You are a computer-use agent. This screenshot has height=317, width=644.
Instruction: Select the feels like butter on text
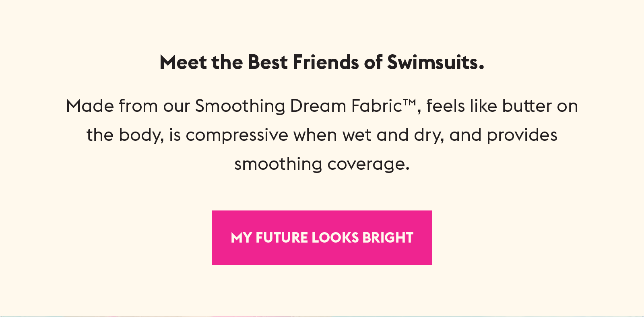point(502,106)
